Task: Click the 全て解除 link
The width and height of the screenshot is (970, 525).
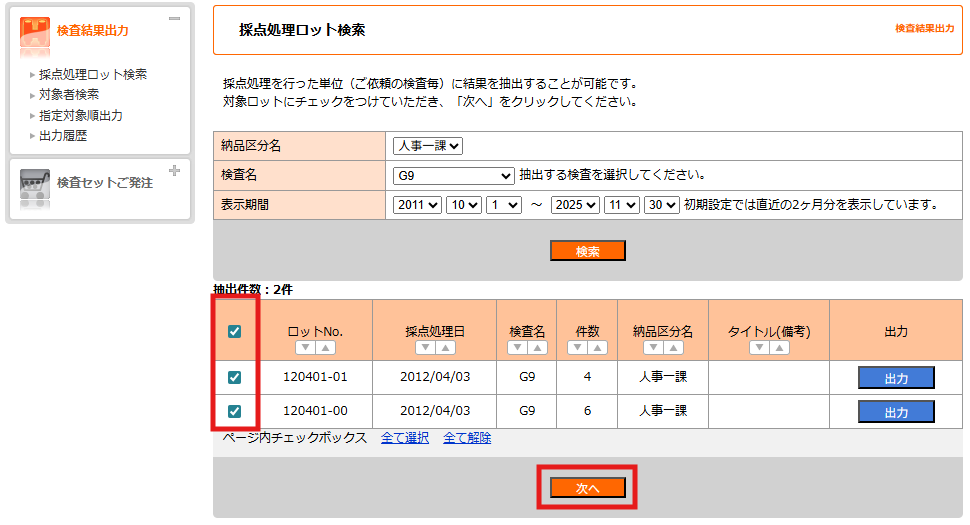Action: (467, 438)
